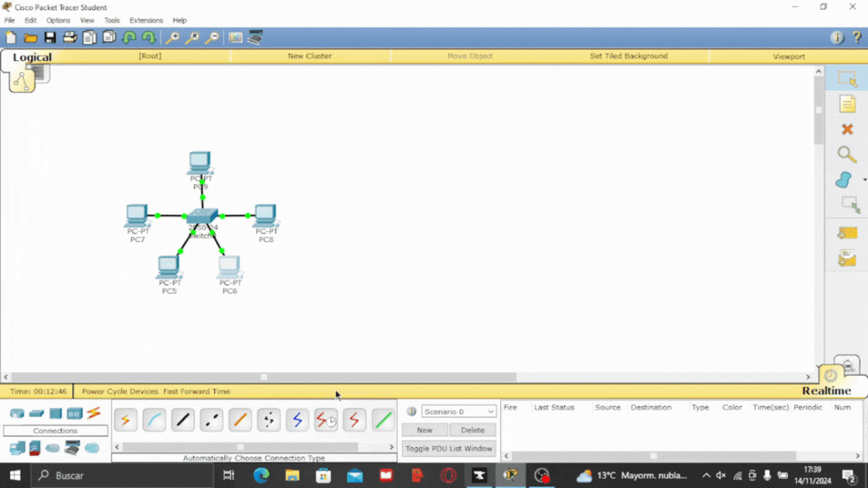Open the Options menu
Screen dimensions: 868x488
[58, 20]
